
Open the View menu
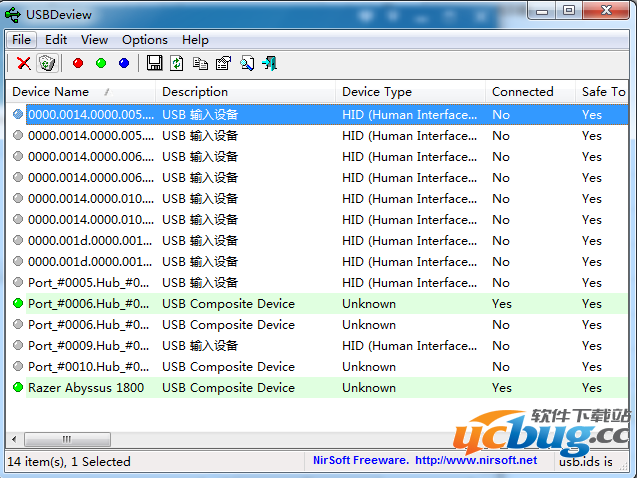(x=94, y=40)
